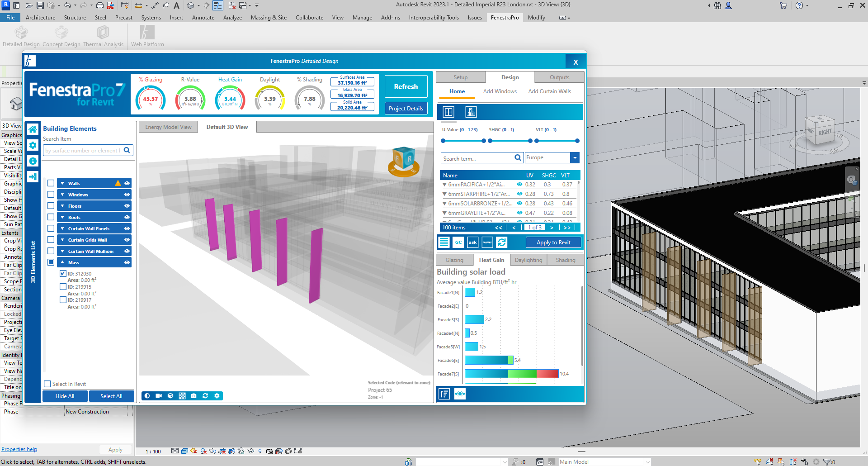
Task: Open Project Details
Action: [406, 109]
